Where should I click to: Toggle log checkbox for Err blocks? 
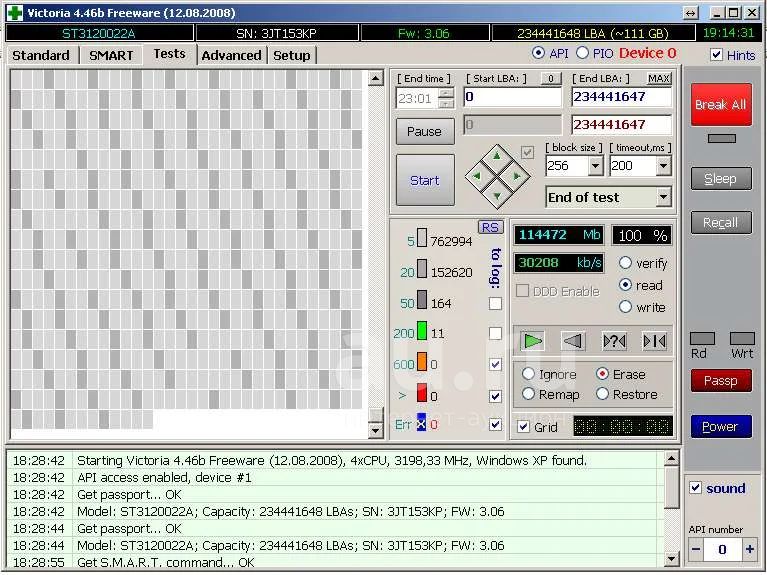click(x=495, y=424)
